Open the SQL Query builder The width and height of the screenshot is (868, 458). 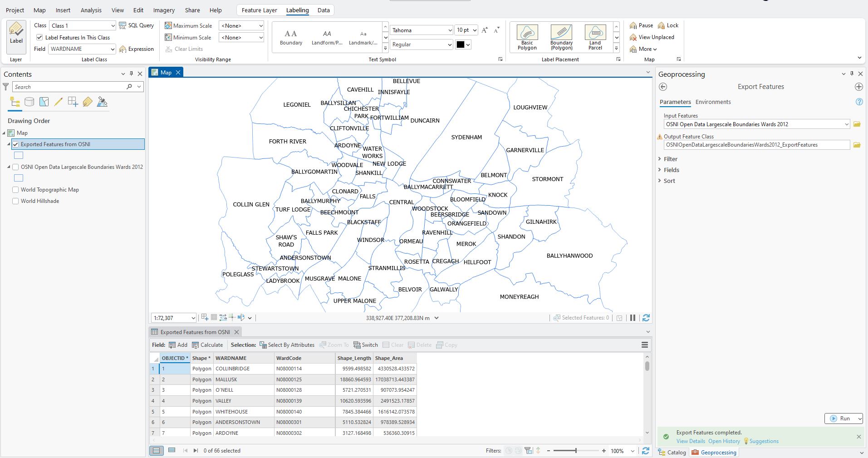click(136, 25)
